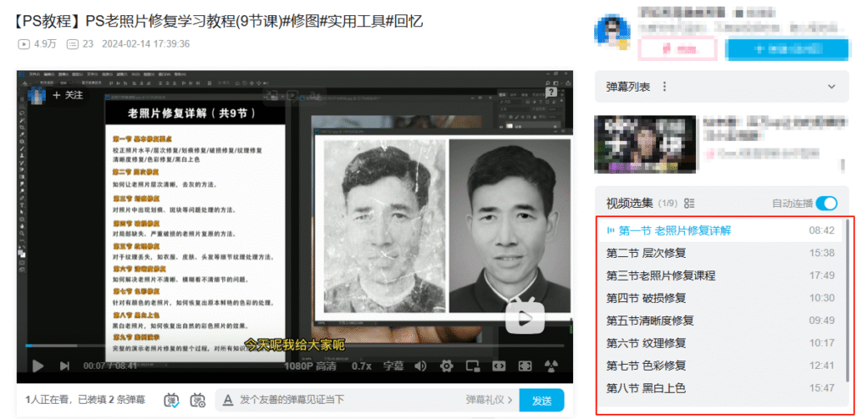
Task: Open the 弹幕礼仪 link
Action: click(x=489, y=400)
